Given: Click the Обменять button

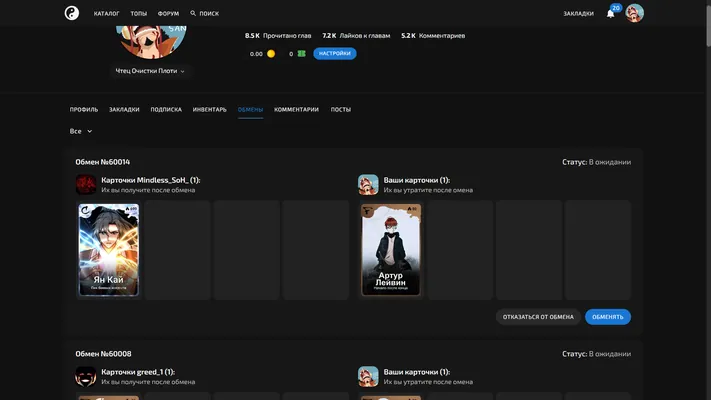Looking at the screenshot, I should (x=608, y=317).
